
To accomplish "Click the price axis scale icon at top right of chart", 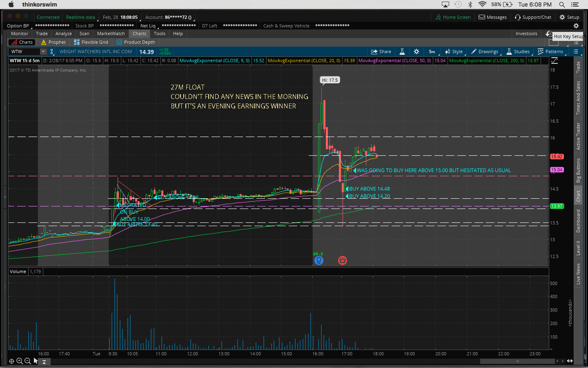I will pos(555,61).
